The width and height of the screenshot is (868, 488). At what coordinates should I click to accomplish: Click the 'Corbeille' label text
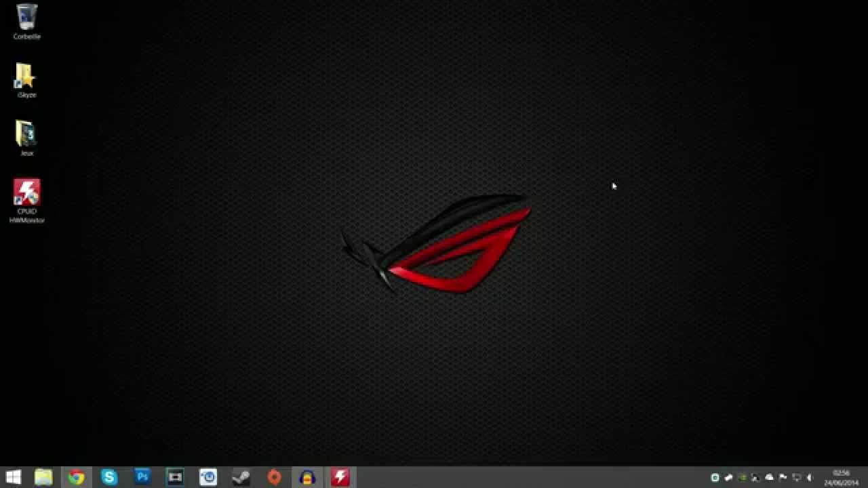pyautogui.click(x=27, y=37)
